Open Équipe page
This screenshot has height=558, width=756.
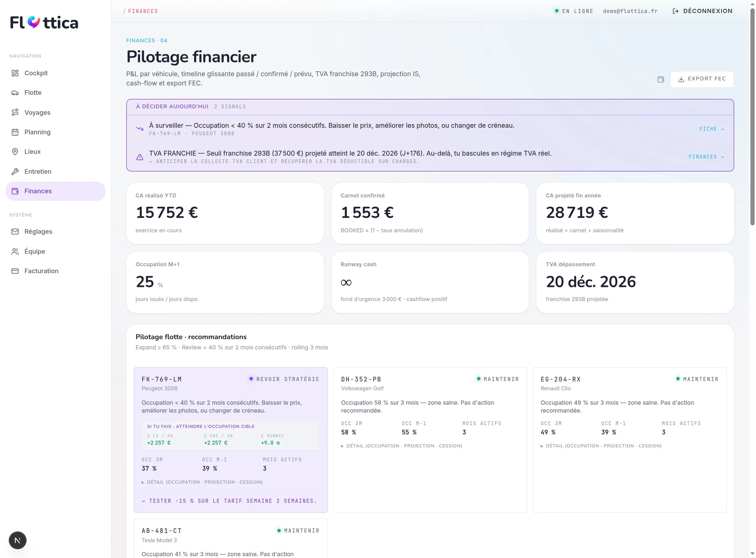(55, 251)
